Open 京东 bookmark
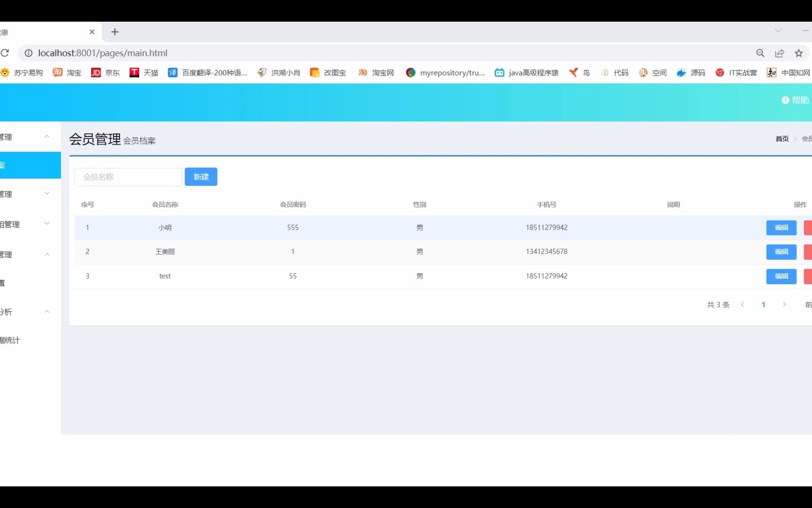The image size is (812, 508). 105,72
